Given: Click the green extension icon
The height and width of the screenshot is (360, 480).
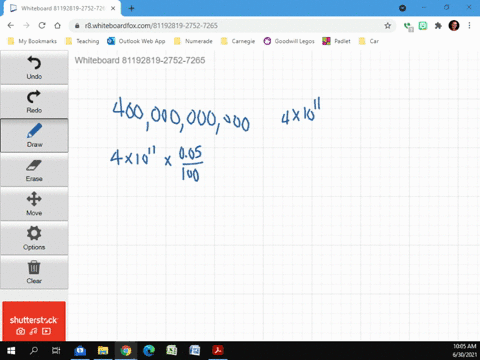Looking at the screenshot, I should coord(423,26).
